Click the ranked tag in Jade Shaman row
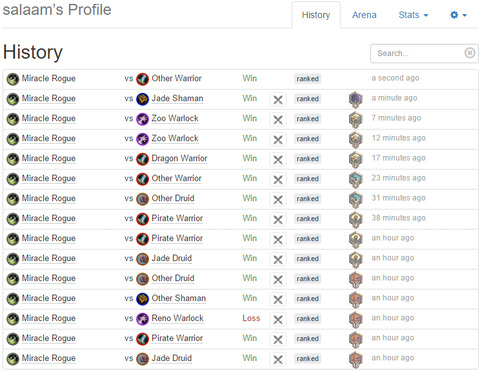Screen dimensions: 480x372 [307, 99]
